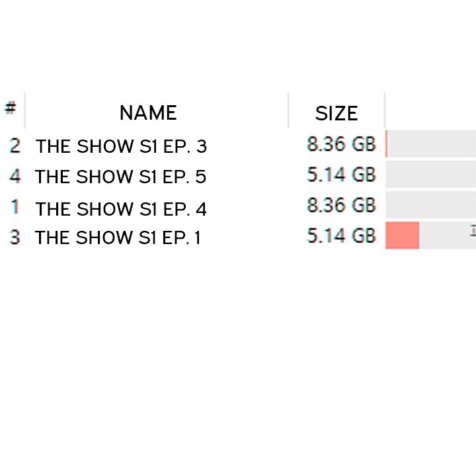This screenshot has height=463, width=476.
Task: Click the 8.36 GB size of EP. 4
Action: [341, 205]
